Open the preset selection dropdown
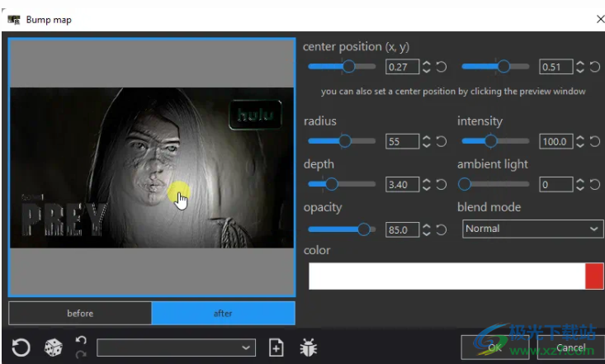This screenshot has width=605, height=364. (x=176, y=347)
